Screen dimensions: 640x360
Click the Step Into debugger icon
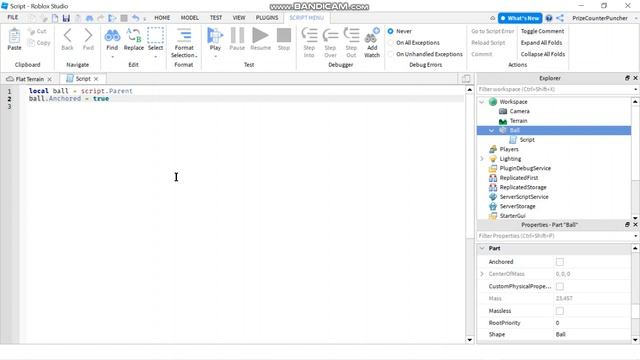pyautogui.click(x=309, y=35)
